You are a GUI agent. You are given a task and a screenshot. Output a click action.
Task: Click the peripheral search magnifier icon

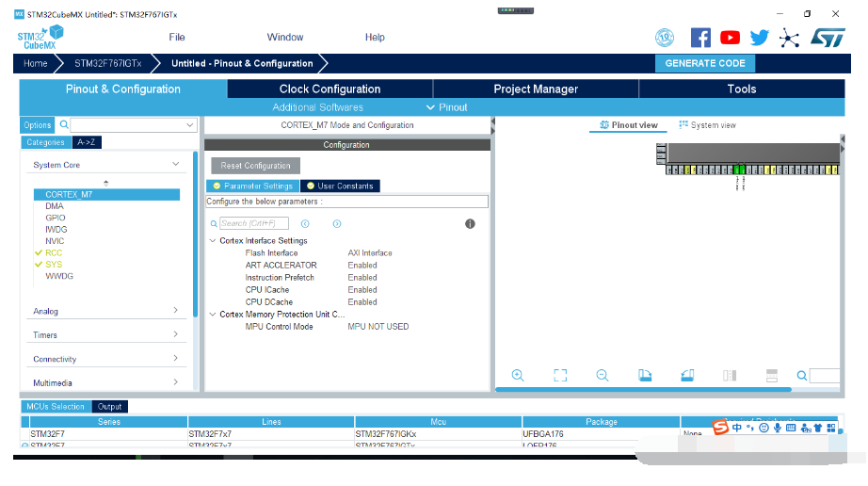coord(64,124)
